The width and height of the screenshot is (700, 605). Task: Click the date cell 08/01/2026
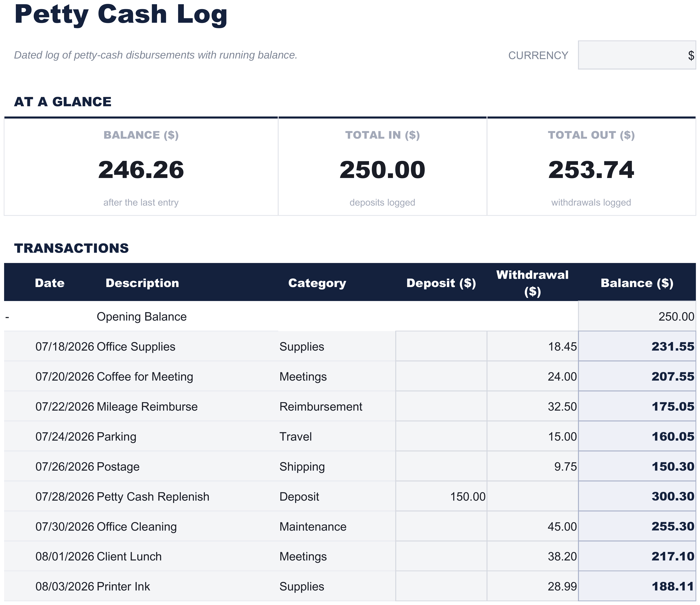pos(50,556)
